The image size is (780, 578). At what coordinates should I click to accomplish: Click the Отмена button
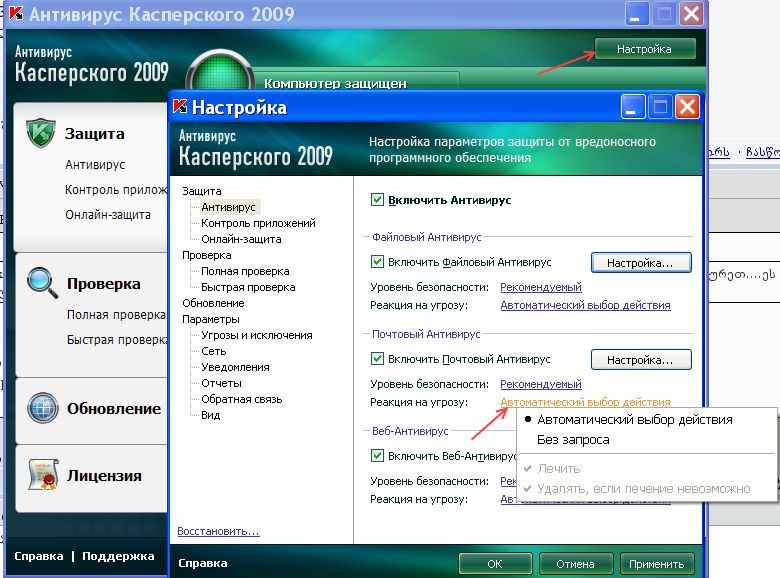click(x=576, y=564)
